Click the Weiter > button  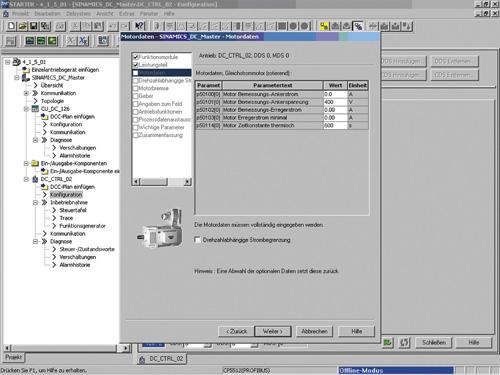273,331
